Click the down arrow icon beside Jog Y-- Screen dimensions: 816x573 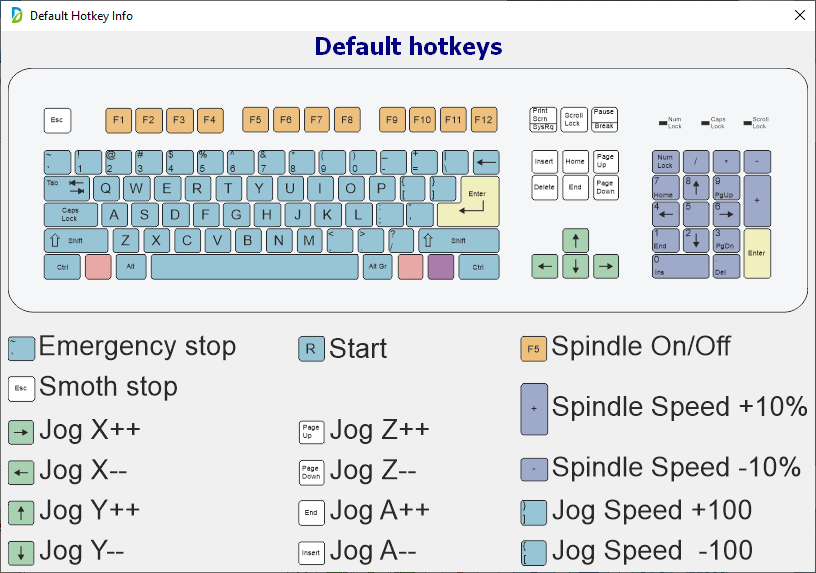click(x=21, y=553)
